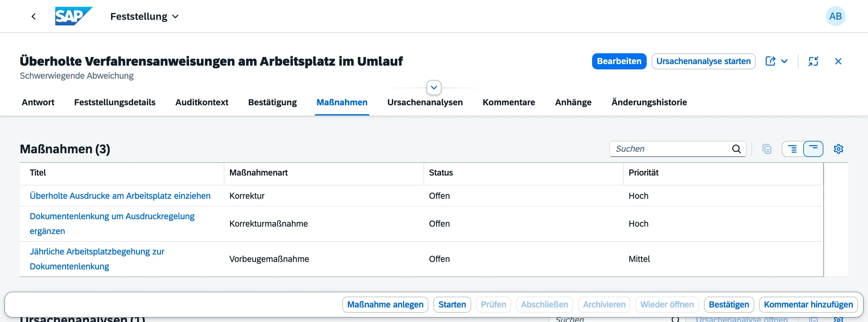Click the share export icon
The height and width of the screenshot is (322, 868).
pos(770,61)
